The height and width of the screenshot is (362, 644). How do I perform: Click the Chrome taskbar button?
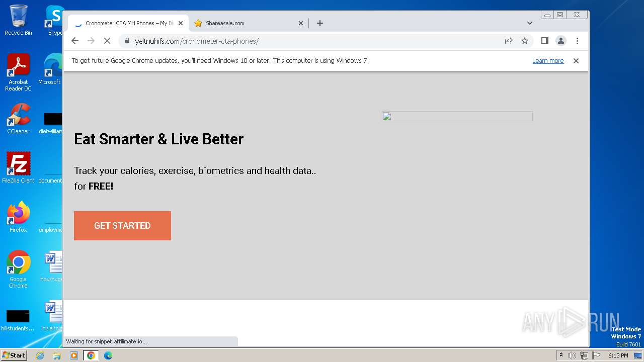(91, 355)
